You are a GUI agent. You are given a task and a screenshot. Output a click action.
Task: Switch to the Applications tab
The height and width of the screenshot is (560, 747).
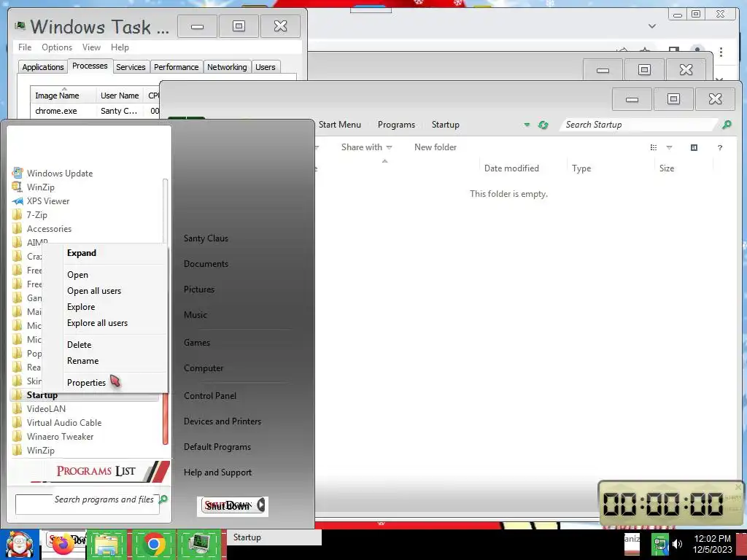point(43,67)
